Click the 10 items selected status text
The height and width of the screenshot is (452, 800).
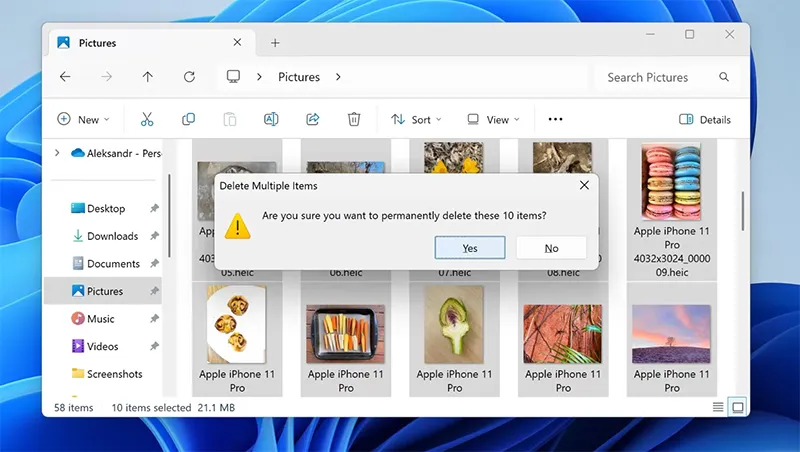pos(151,408)
